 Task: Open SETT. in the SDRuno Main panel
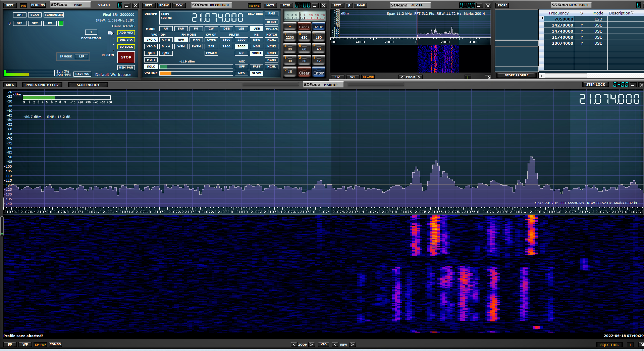pyautogui.click(x=10, y=5)
